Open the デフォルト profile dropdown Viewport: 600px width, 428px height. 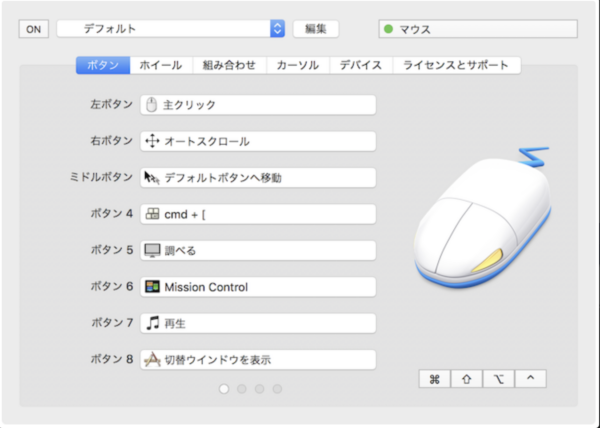click(172, 29)
